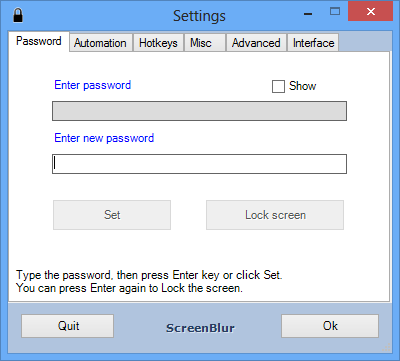Select the Password tab
The width and height of the screenshot is (400, 361).
tap(39, 41)
